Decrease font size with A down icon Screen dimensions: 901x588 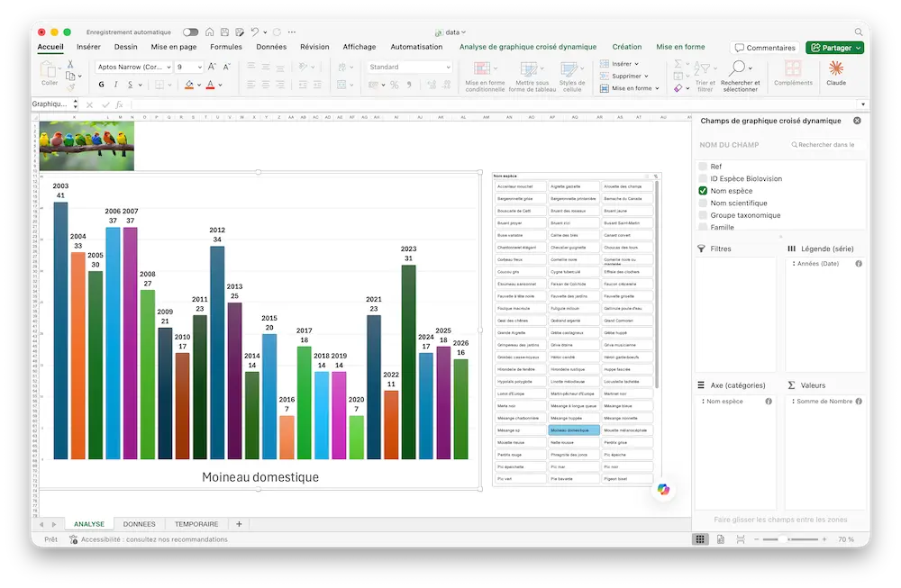coord(226,67)
